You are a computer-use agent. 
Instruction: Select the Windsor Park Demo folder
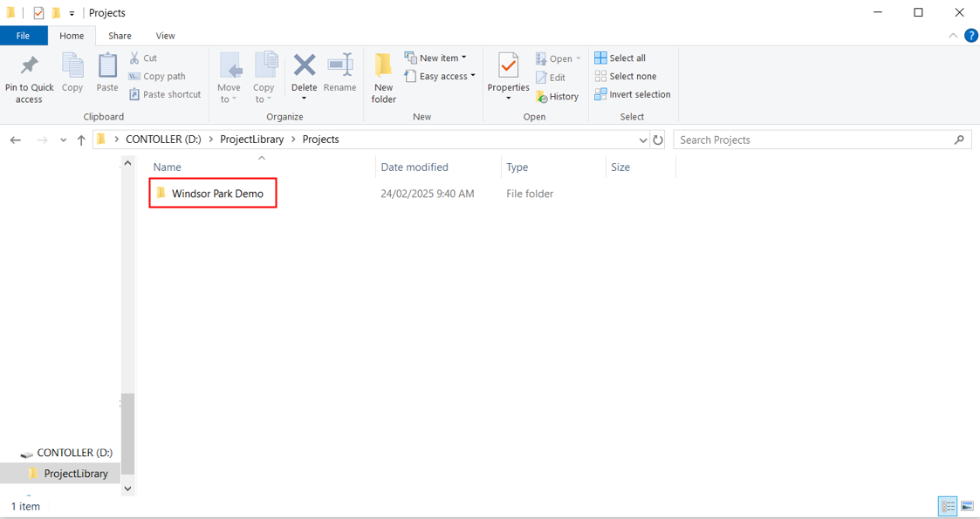[x=213, y=193]
